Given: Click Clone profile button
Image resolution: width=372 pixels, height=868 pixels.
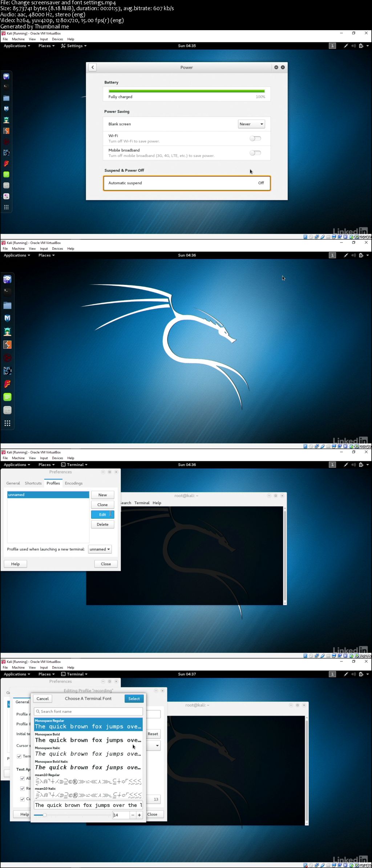Looking at the screenshot, I should click(x=102, y=505).
